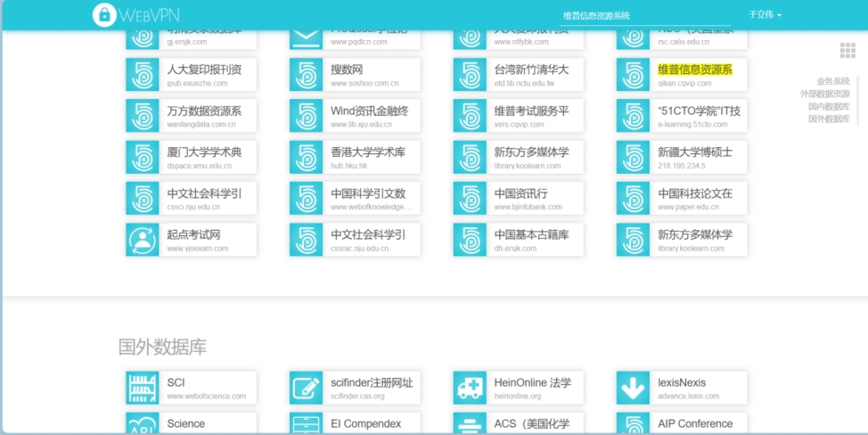Open the AIP Conference entry

[682, 423]
